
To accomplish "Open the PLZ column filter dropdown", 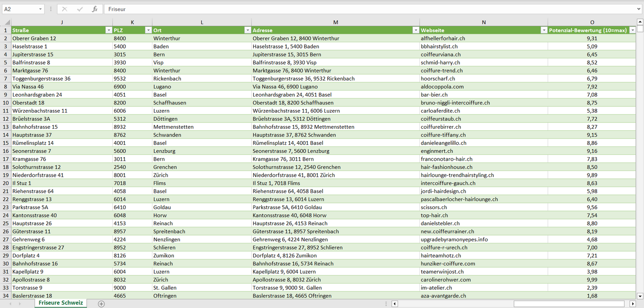I will [148, 30].
